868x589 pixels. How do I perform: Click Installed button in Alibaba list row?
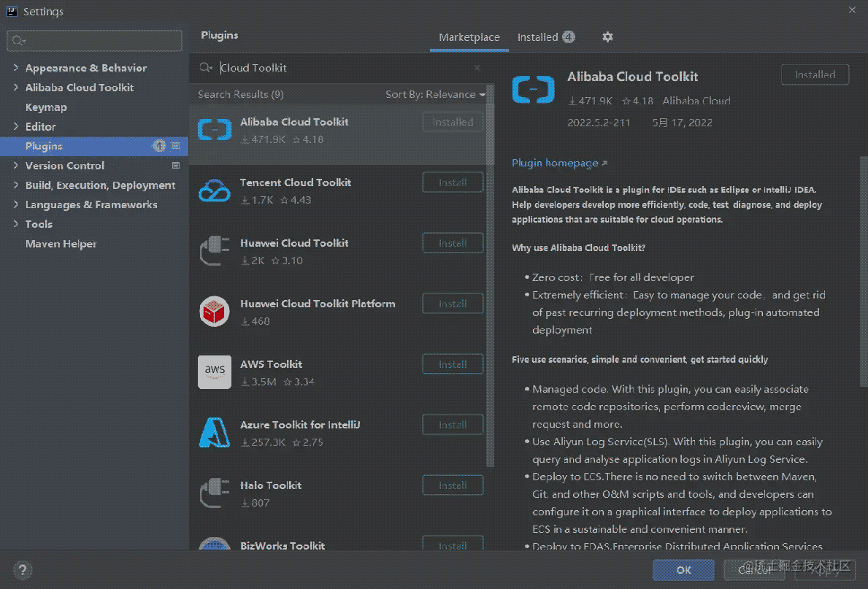pyautogui.click(x=453, y=122)
